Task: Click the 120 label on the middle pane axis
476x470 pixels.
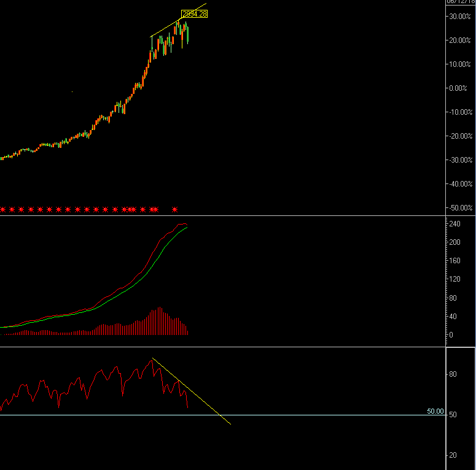Action: pyautogui.click(x=455, y=279)
